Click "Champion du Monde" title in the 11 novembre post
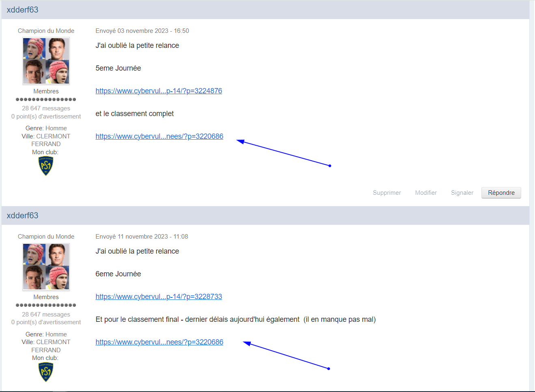Image resolution: width=535 pixels, height=392 pixels. (x=46, y=237)
